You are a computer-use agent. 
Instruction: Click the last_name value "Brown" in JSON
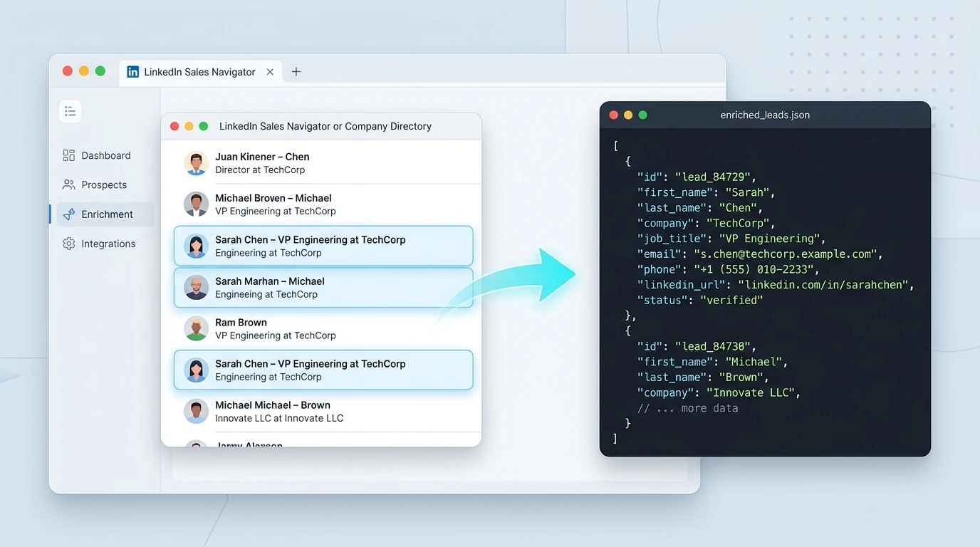coord(741,377)
